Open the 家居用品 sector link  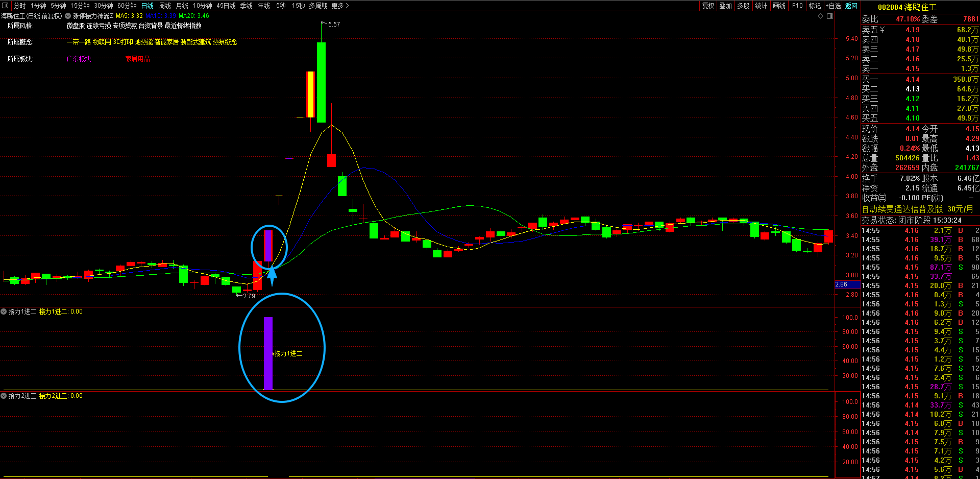138,59
